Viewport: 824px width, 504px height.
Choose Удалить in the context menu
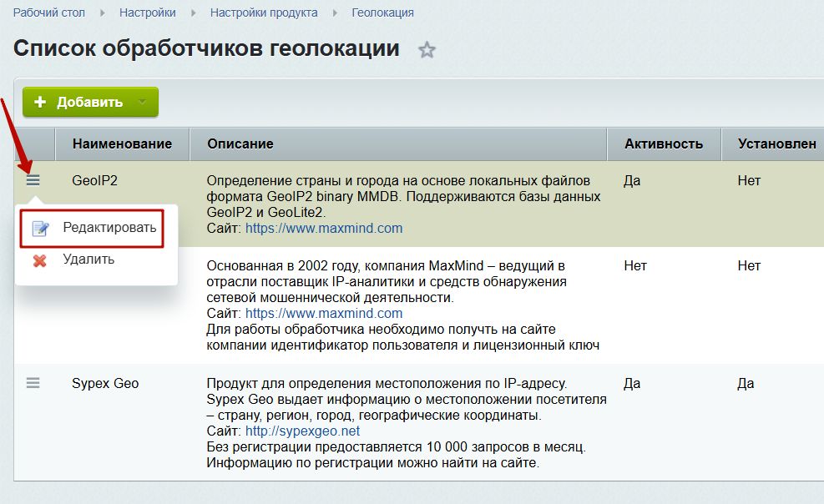(x=88, y=260)
